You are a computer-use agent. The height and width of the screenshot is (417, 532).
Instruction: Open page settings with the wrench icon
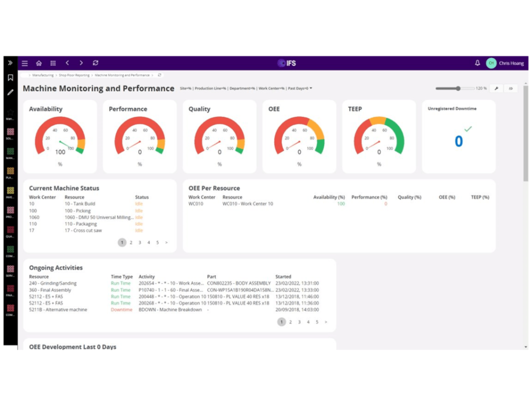point(496,88)
